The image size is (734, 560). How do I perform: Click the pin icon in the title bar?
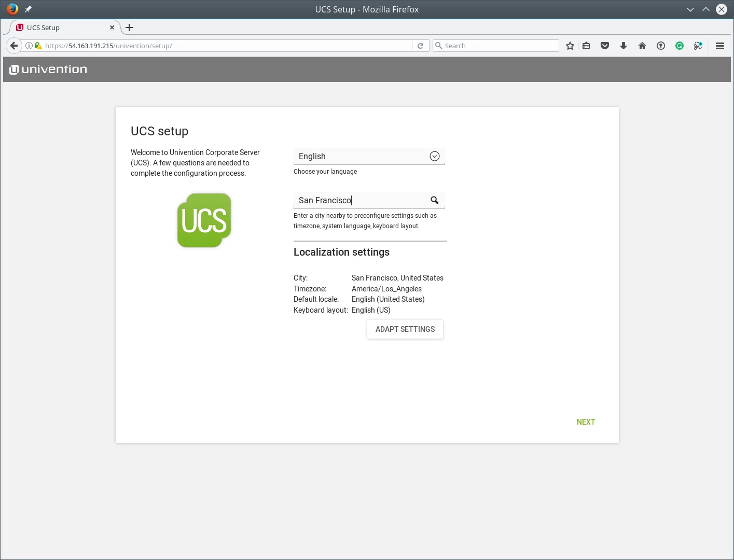[28, 9]
